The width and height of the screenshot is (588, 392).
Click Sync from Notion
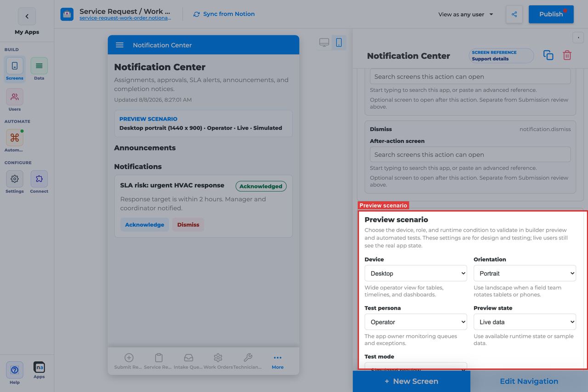point(224,14)
